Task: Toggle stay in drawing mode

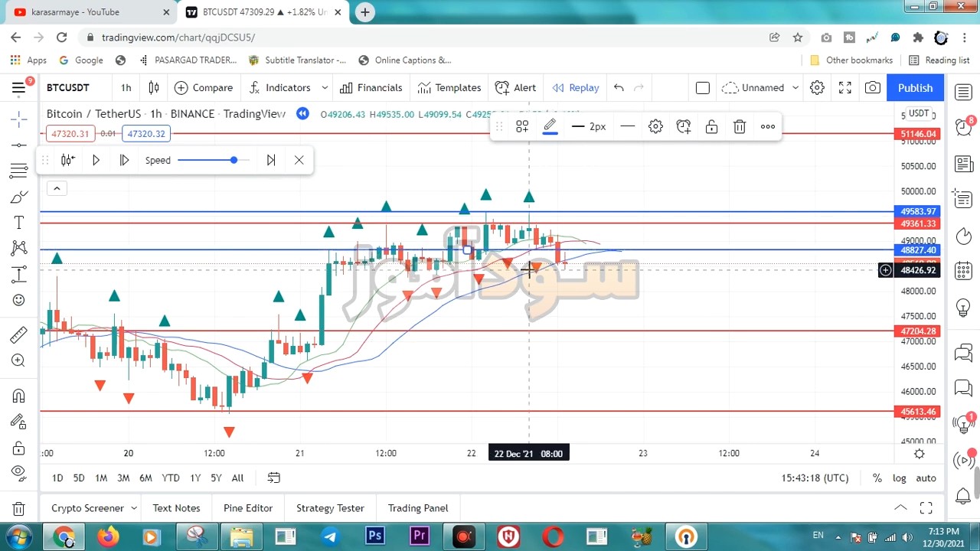Action: (19, 422)
